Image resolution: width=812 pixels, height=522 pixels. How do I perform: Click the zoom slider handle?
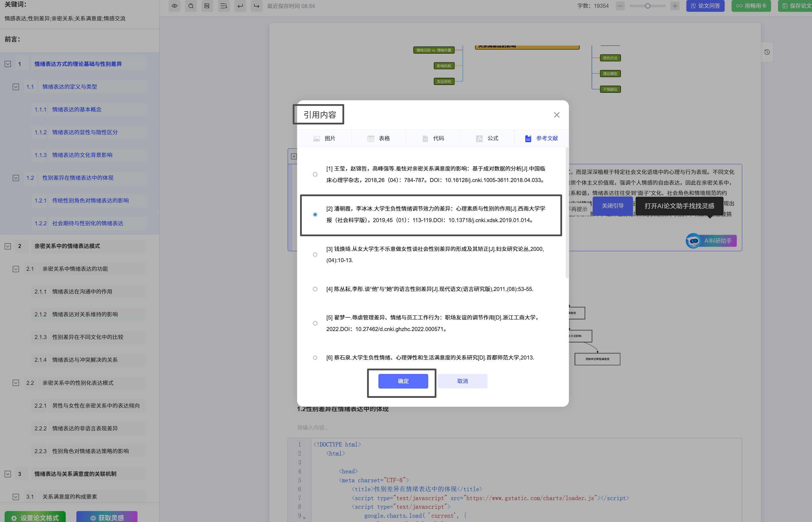click(x=647, y=6)
